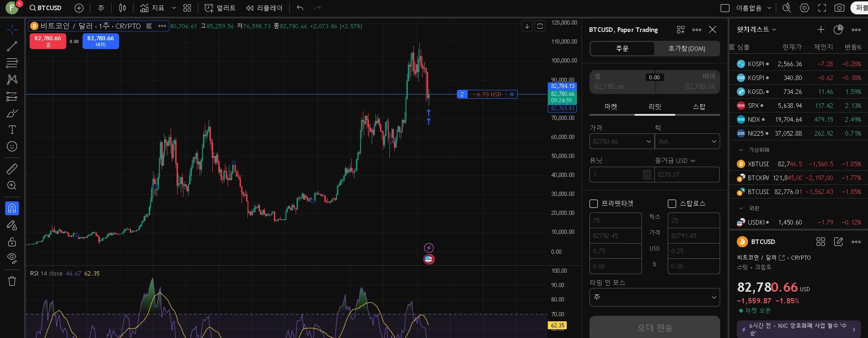The height and width of the screenshot is (338, 868).
Task: Click the blue 바이 button on chart
Action: click(101, 41)
